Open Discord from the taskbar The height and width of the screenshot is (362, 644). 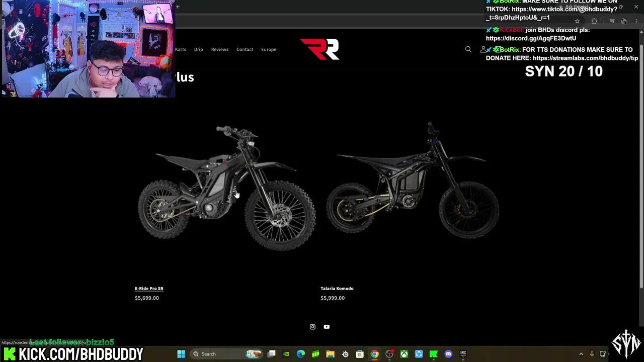click(x=448, y=354)
